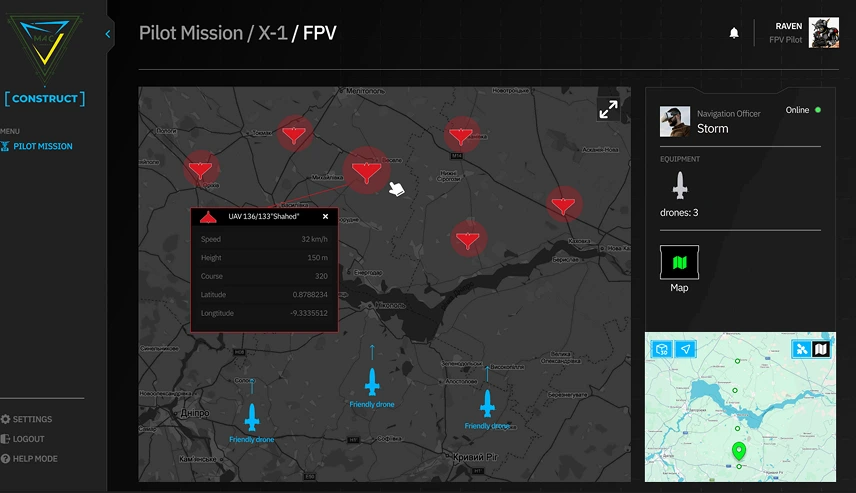This screenshot has width=856, height=493.
Task: Select the rightmost enemy UAV marker
Action: (563, 204)
